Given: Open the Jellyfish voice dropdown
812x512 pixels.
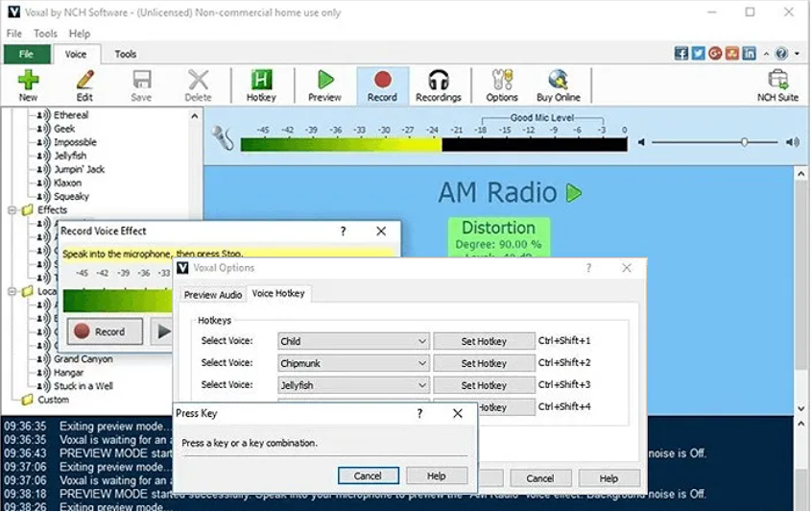Looking at the screenshot, I should pos(353,385).
